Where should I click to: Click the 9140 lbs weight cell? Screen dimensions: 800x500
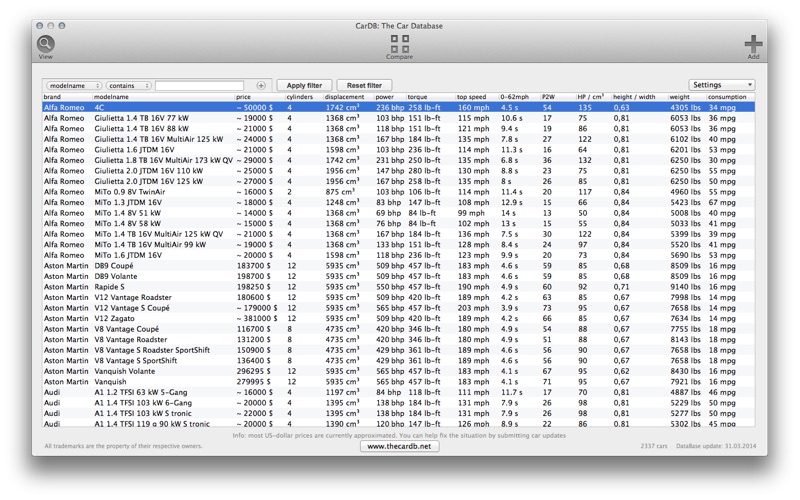tap(685, 287)
